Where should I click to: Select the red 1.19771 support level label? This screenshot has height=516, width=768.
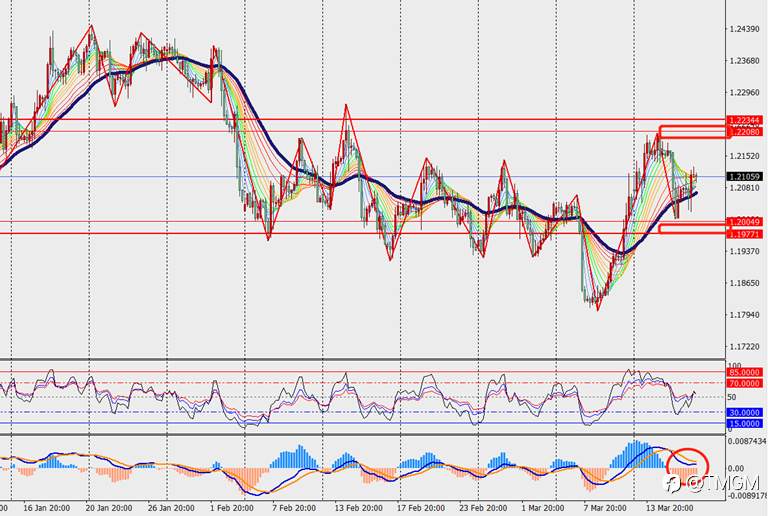tap(744, 235)
